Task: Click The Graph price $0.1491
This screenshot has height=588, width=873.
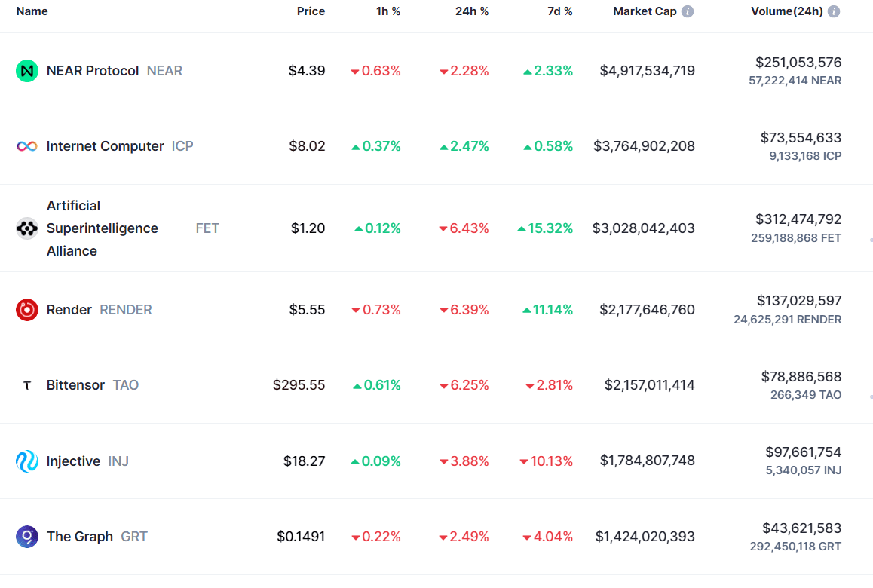Action: [x=301, y=537]
